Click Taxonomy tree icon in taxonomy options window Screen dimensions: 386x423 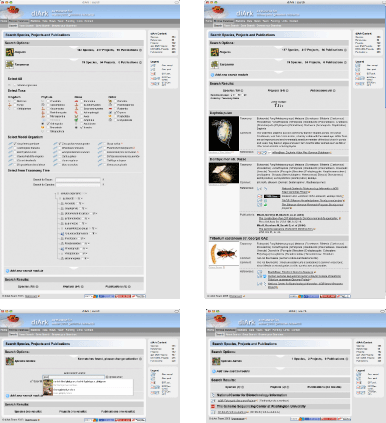pyautogui.click(x=9, y=64)
